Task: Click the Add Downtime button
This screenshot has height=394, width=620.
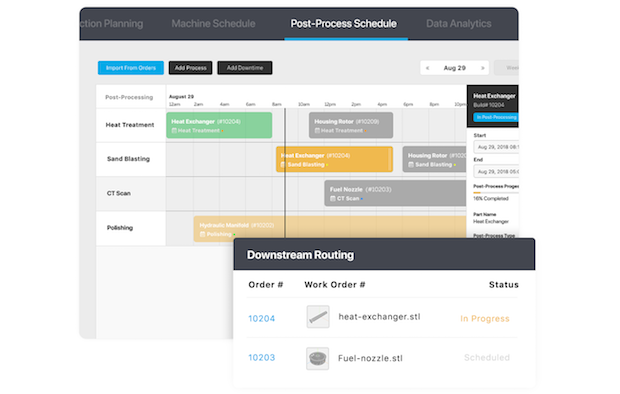Action: [x=245, y=68]
